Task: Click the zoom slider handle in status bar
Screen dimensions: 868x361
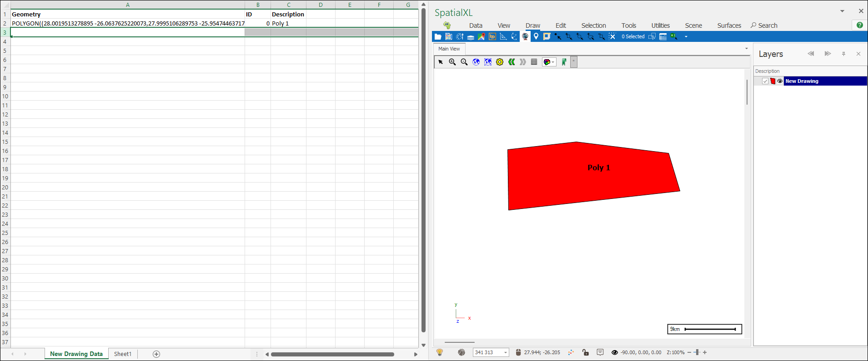Action: tap(697, 352)
